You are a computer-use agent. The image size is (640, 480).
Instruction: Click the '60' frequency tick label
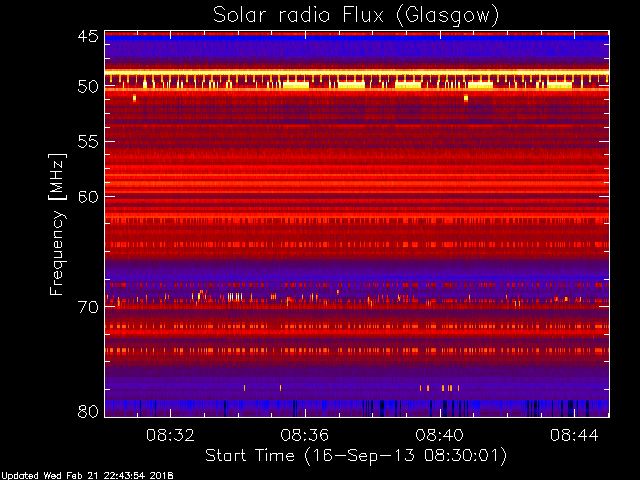(x=88, y=197)
